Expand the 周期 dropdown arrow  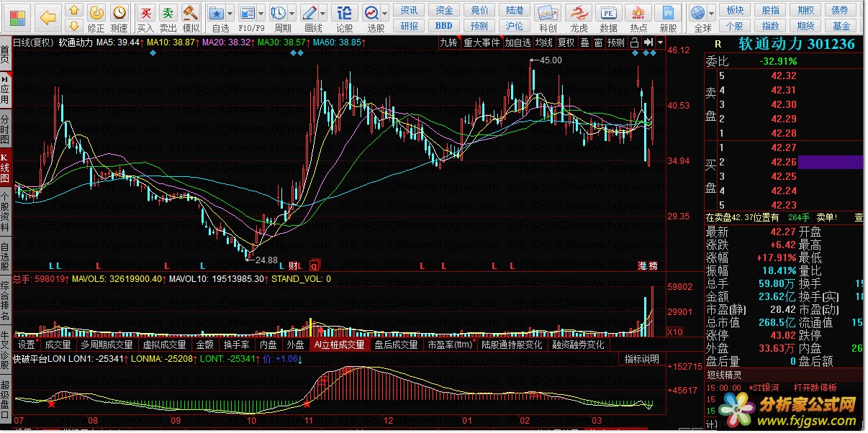tap(293, 14)
